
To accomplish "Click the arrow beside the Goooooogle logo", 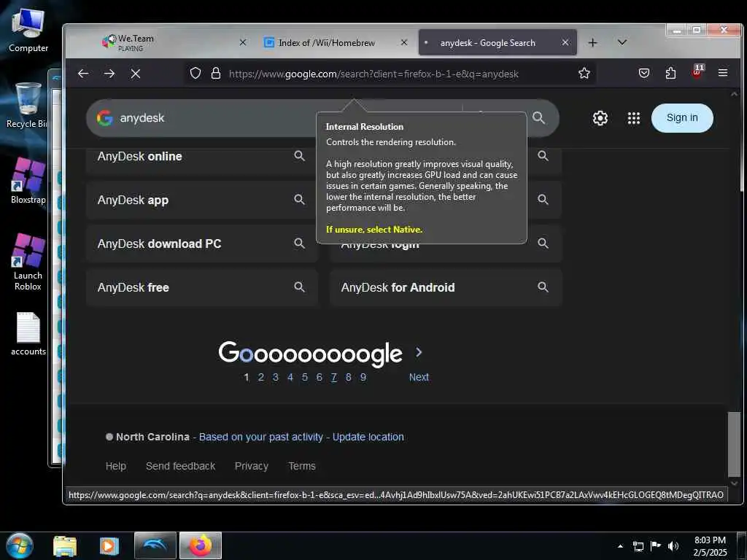I will [419, 352].
